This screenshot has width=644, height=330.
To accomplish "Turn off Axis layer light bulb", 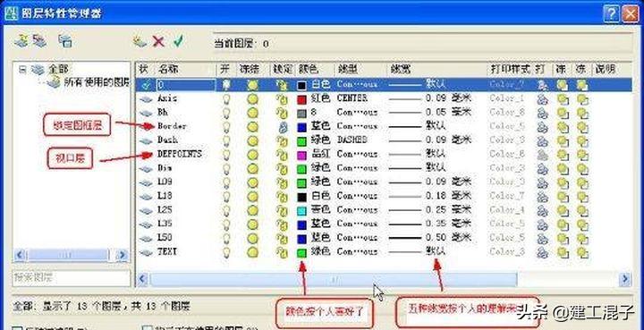I will pos(225,99).
